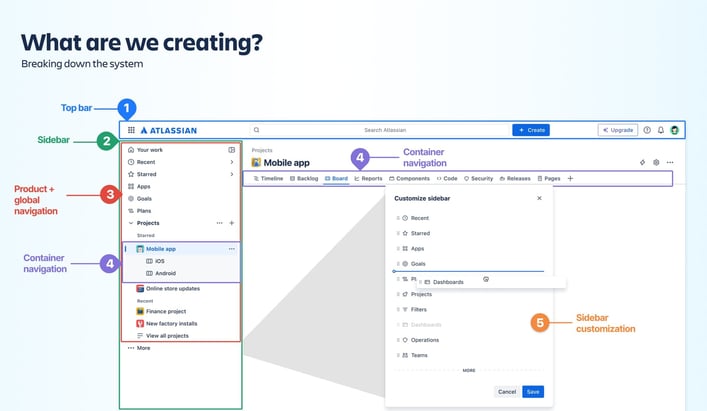Cancel the sidebar customization

(x=507, y=392)
